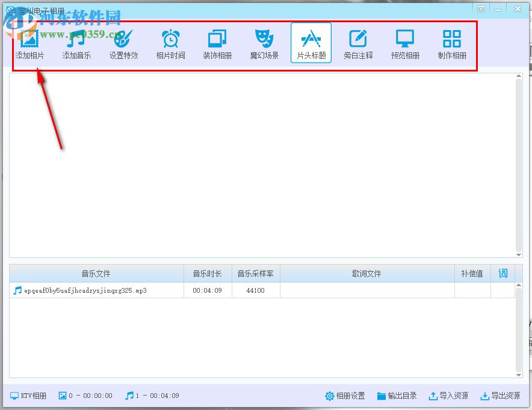
Task: Click the music list scrollbar down arrow
Action: coord(518,375)
